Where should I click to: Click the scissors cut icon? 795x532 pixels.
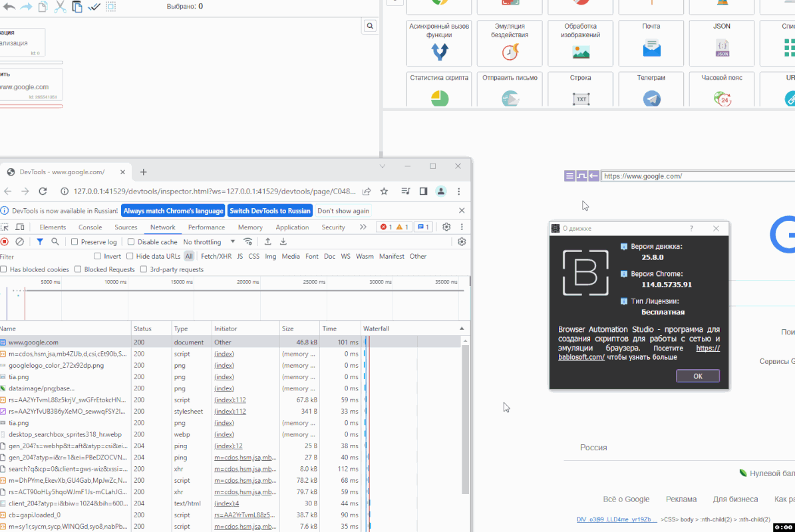(60, 7)
